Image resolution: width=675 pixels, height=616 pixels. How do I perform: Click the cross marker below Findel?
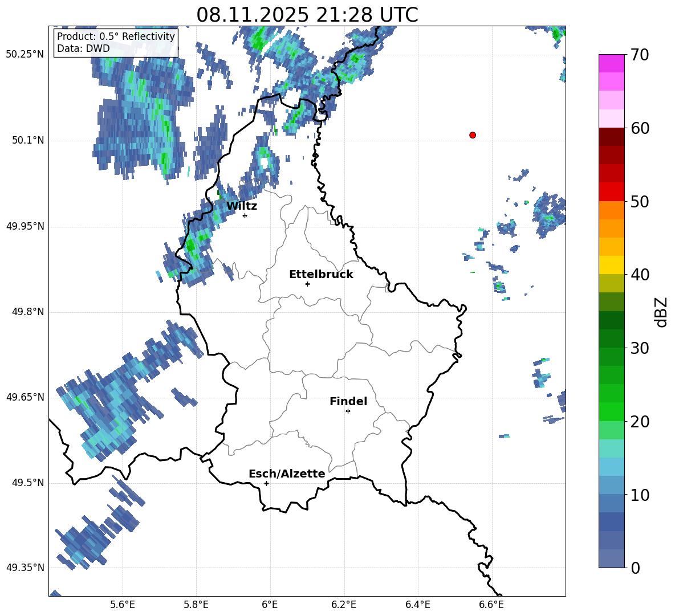[348, 411]
